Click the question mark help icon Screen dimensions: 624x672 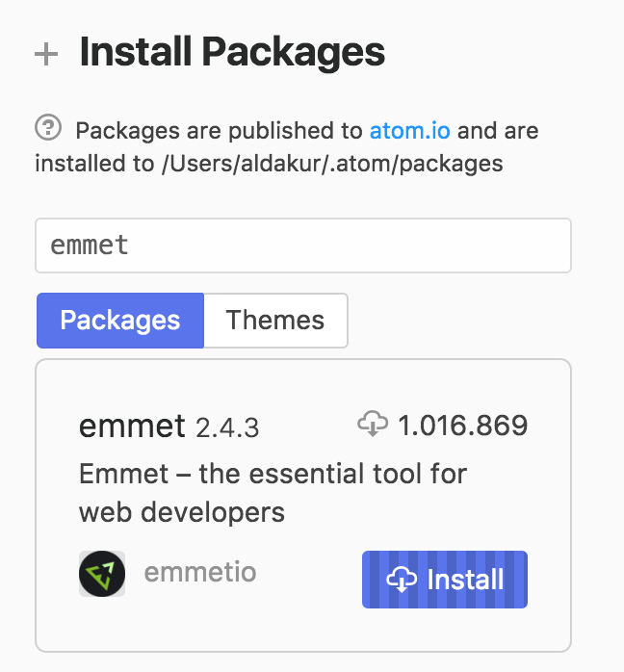47,128
